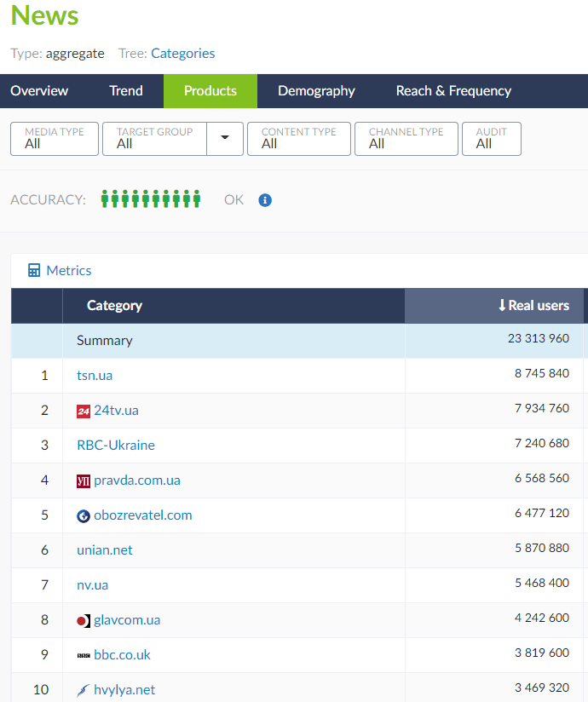
Task: Switch to the Trend tab
Action: (x=126, y=91)
